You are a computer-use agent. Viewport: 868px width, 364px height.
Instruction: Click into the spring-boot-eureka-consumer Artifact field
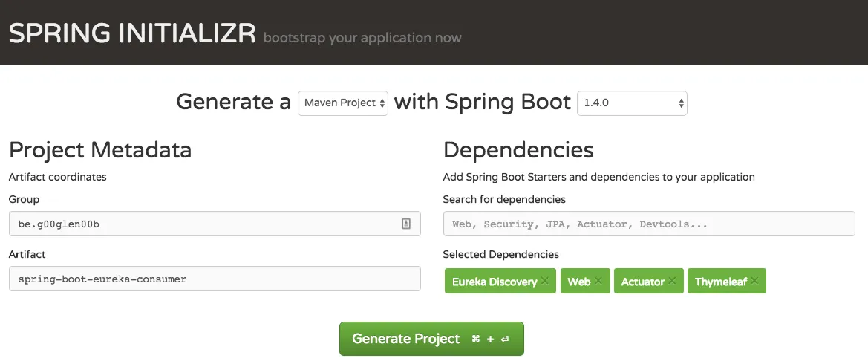pyautogui.click(x=214, y=279)
